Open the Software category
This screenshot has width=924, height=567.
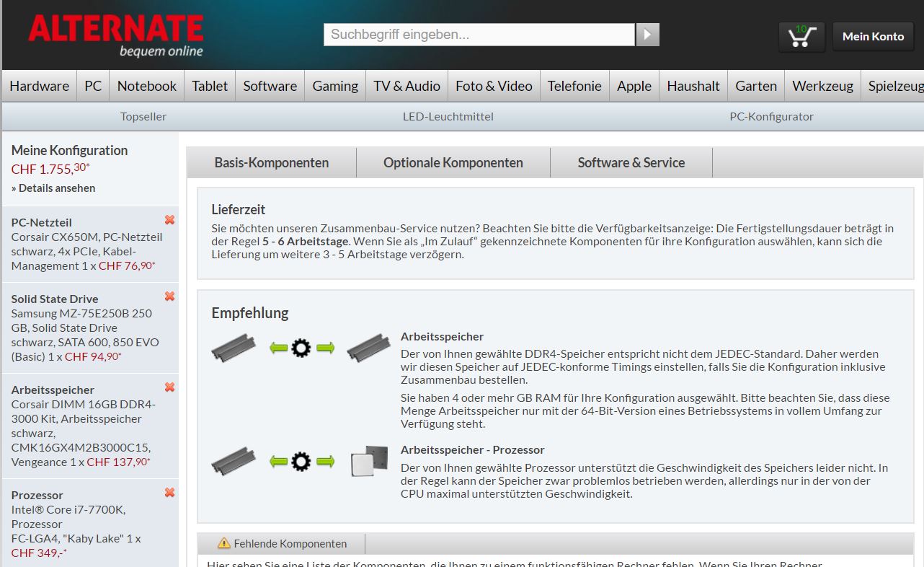pyautogui.click(x=270, y=86)
